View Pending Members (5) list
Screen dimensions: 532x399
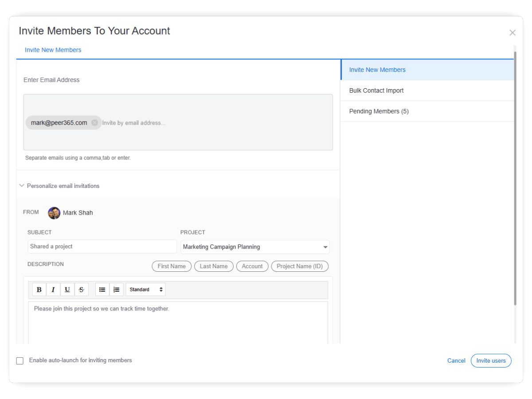tap(427, 111)
